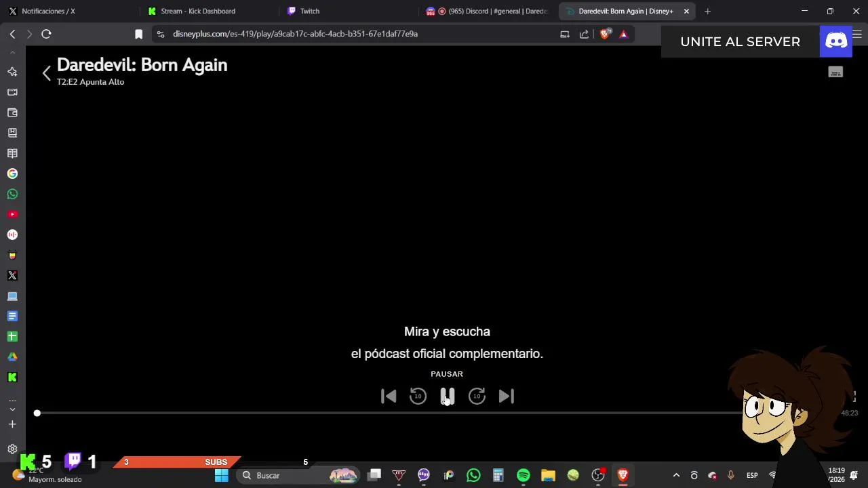Open the Brave Talk camera sidebar icon
868x488 pixels.
(x=12, y=92)
